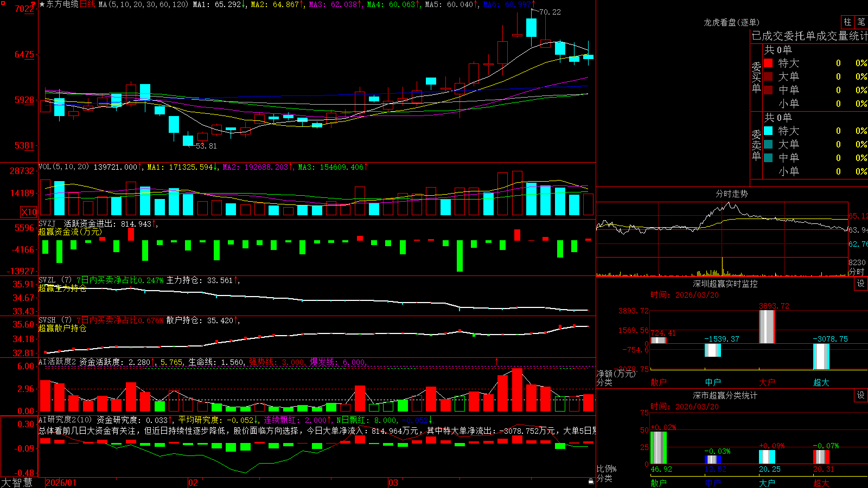Select the 2026/01 date marker
Image resolution: width=868 pixels, height=488 pixels.
61,483
